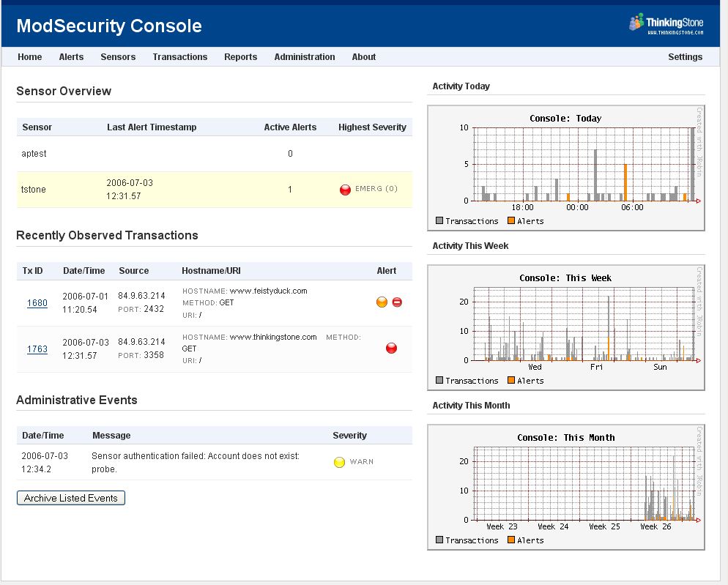Click the Activity Today heading
Viewport: 728px width, 585px height.
click(x=461, y=86)
